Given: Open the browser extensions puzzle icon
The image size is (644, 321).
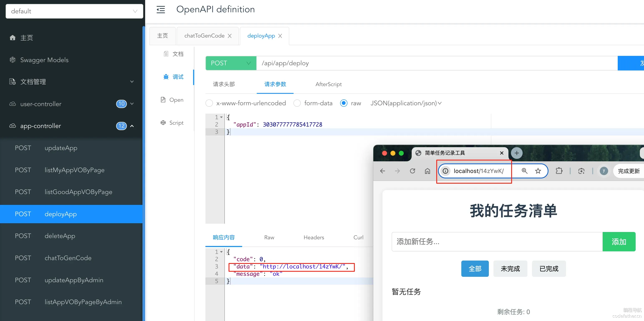Looking at the screenshot, I should point(559,171).
